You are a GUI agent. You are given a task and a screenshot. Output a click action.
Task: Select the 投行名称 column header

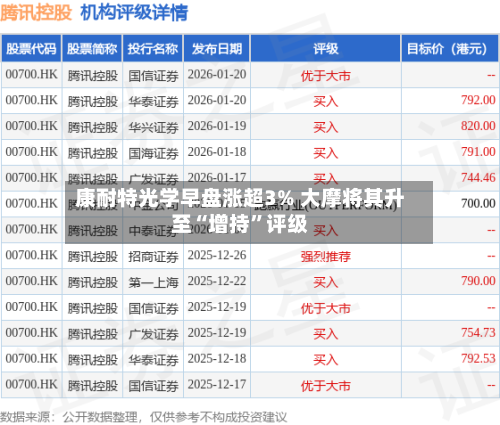[x=153, y=49]
